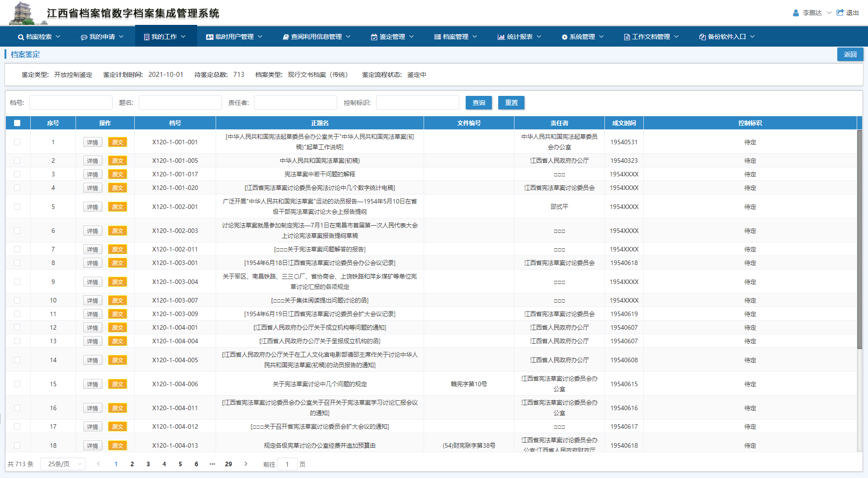Click the 临时用户管理 ID card icon
The image size is (868, 478).
pos(209,37)
